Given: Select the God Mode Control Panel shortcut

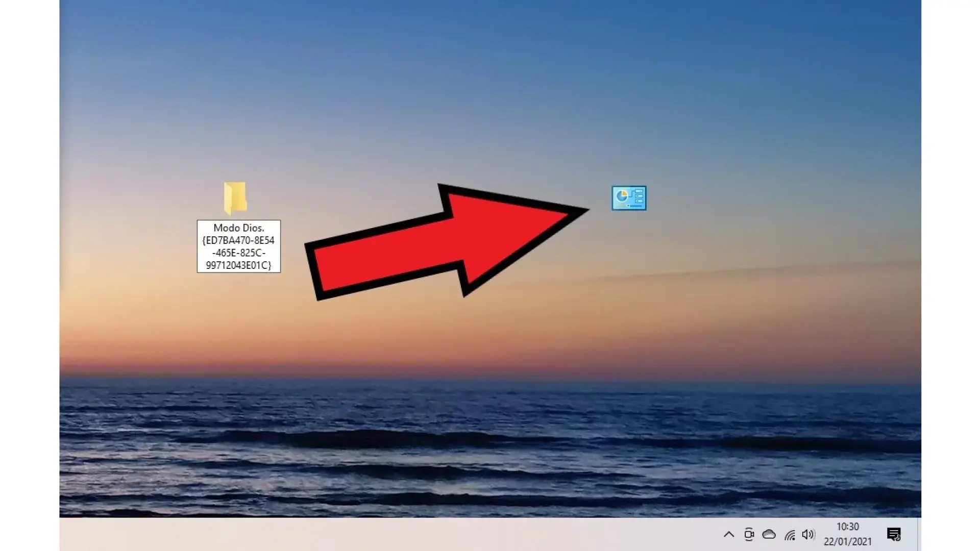Looking at the screenshot, I should click(628, 198).
